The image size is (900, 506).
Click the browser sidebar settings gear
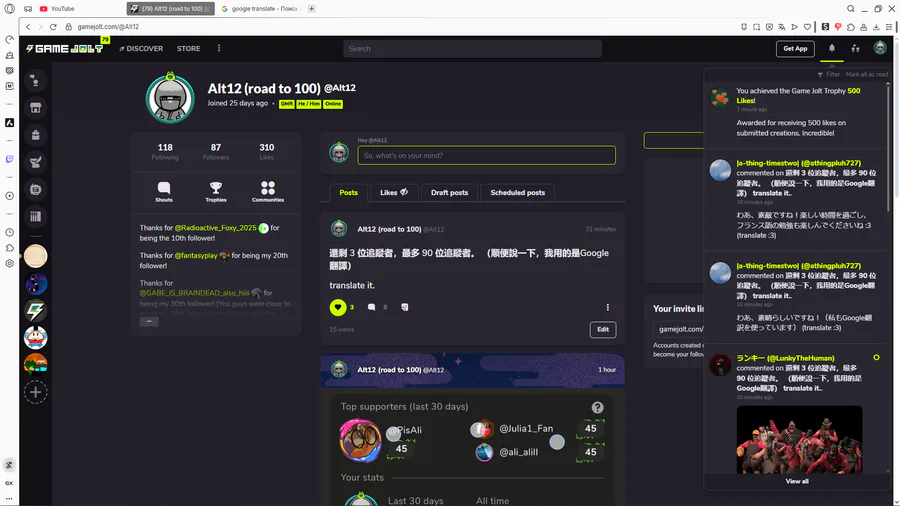tap(9, 263)
